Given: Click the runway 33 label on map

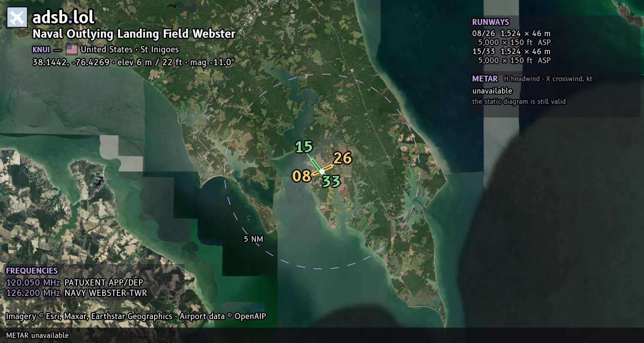Looking at the screenshot, I should point(331,182).
